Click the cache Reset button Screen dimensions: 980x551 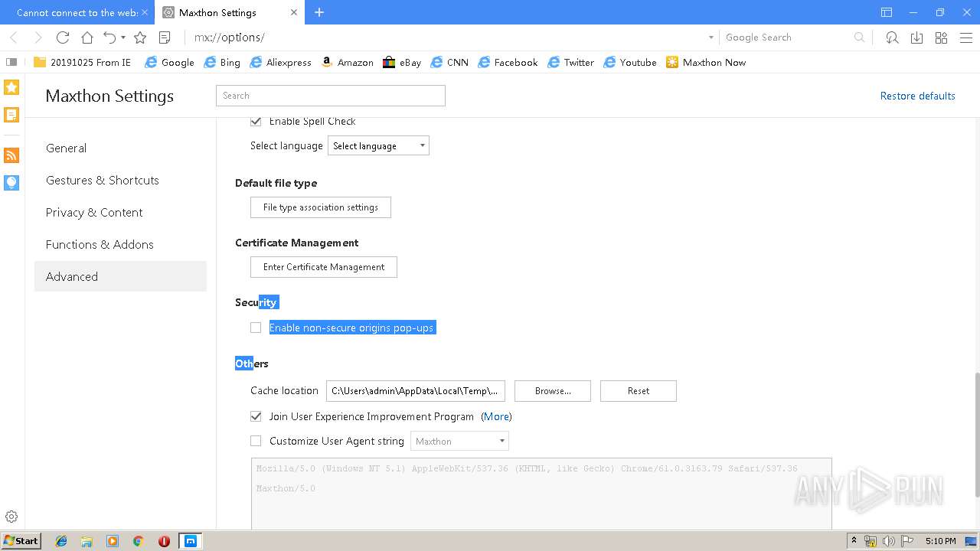639,391
